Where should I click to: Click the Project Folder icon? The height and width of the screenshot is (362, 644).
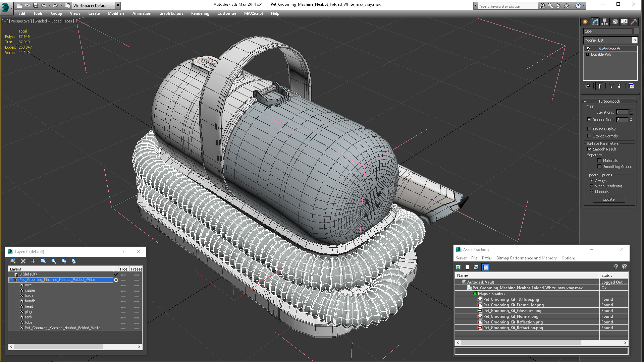(x=68, y=6)
